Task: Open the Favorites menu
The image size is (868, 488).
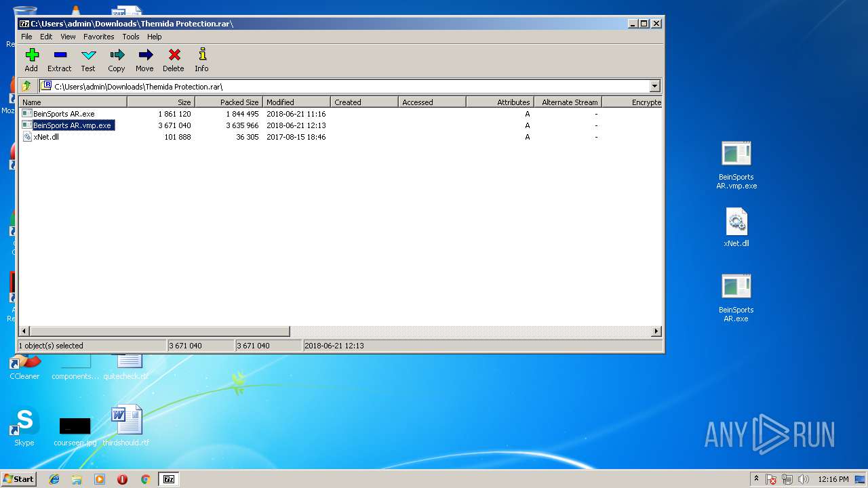Action: (99, 37)
